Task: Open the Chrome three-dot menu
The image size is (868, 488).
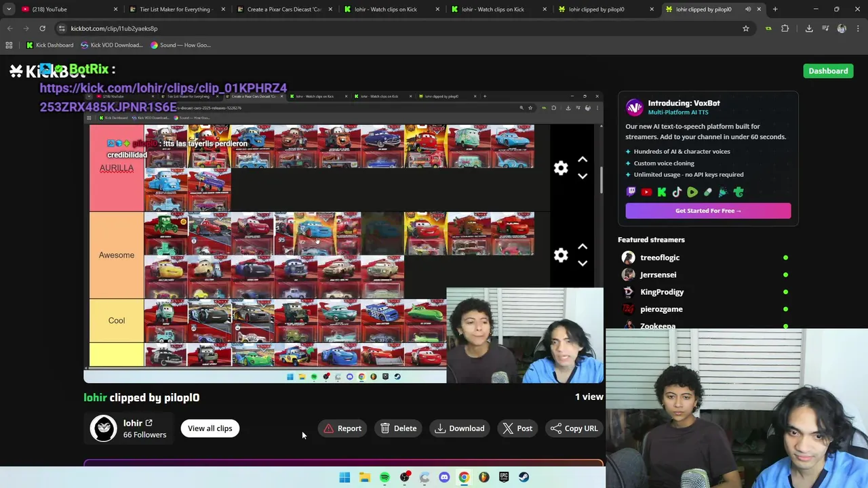Action: (x=858, y=28)
